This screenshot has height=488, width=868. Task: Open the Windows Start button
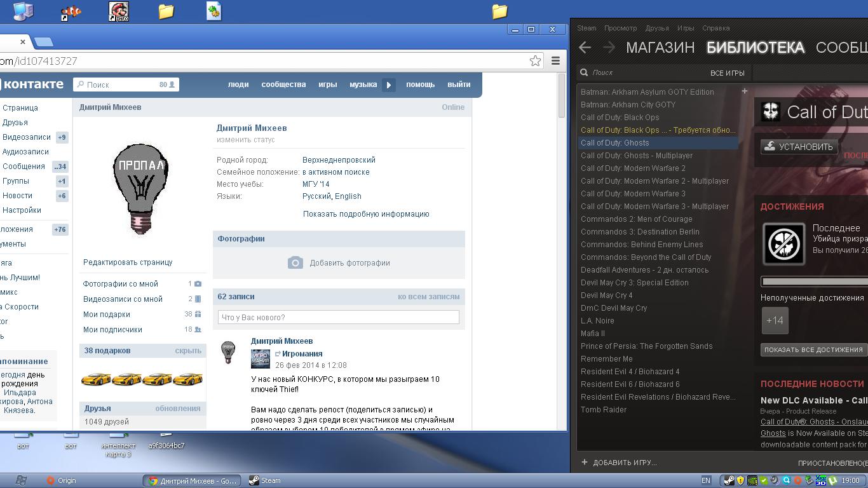[x=21, y=480]
